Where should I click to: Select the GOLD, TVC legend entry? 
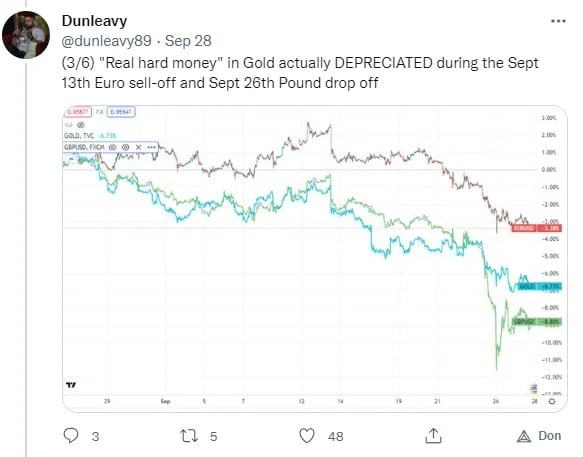pos(79,136)
